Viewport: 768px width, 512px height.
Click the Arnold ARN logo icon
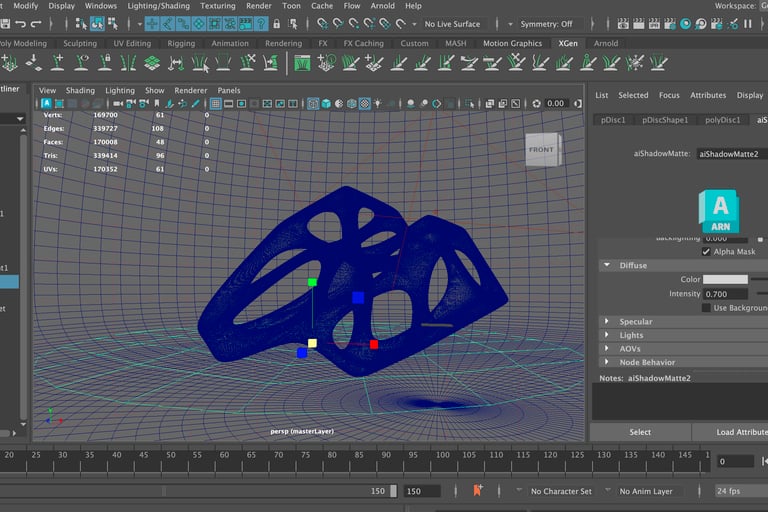click(721, 211)
